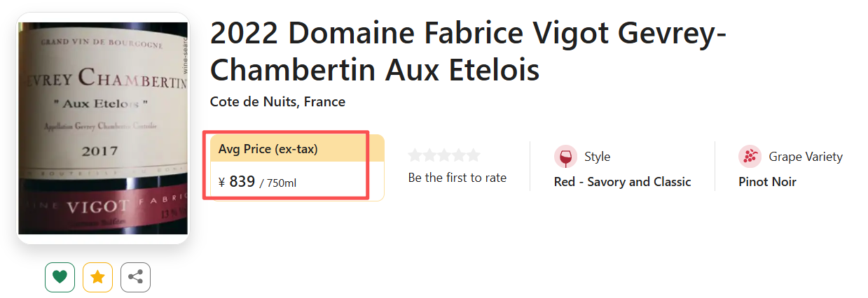This screenshot has height=298, width=868.
Task: Click the 'Style' label text
Action: 598,157
